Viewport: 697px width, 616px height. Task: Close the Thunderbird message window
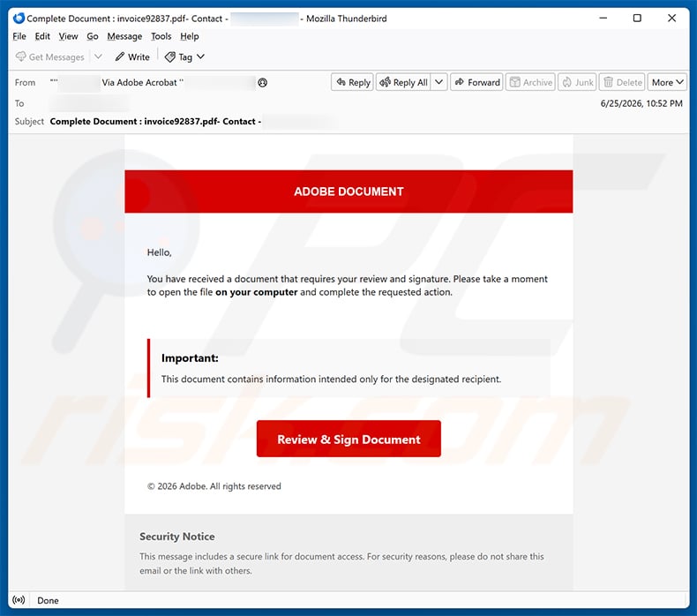[671, 19]
